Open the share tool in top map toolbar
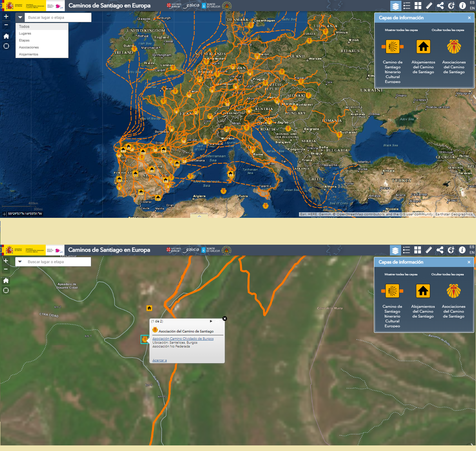The width and height of the screenshot is (476, 451). click(x=440, y=6)
